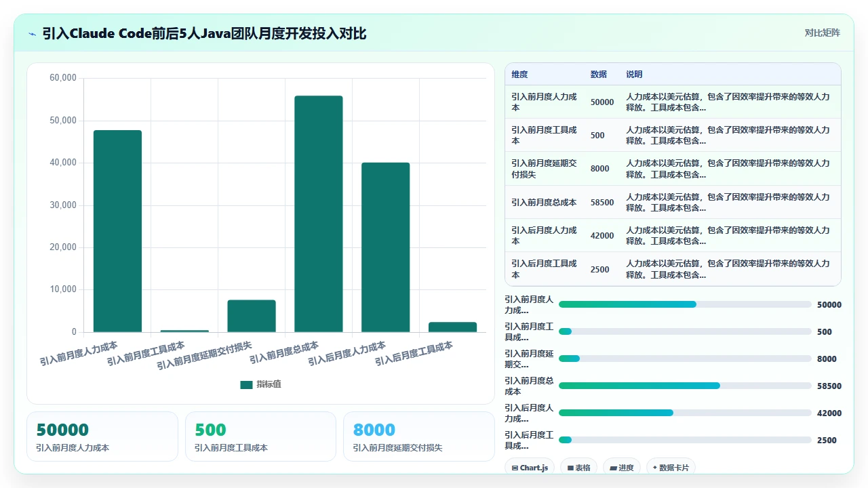This screenshot has width=868, height=488.
Task: Click the 58500 value beside the progress bars
Action: tap(829, 386)
